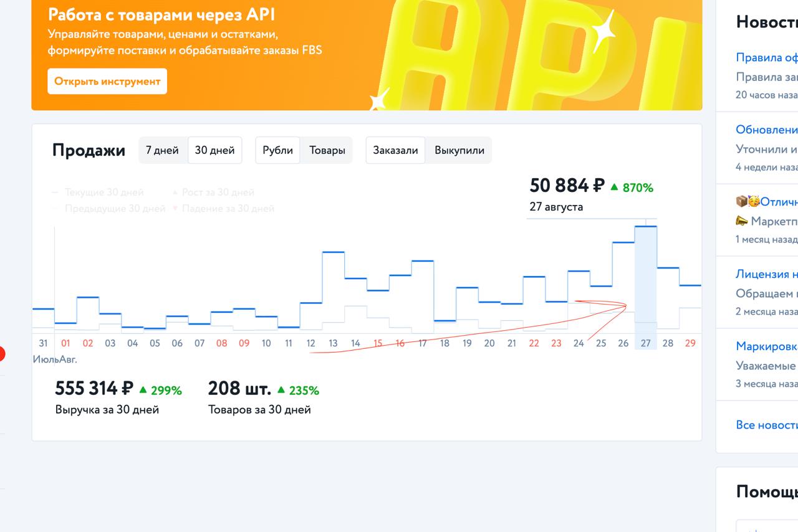The image size is (798, 532).
Task: Open the emoji news item starting "Отличн"
Action: pos(767,202)
